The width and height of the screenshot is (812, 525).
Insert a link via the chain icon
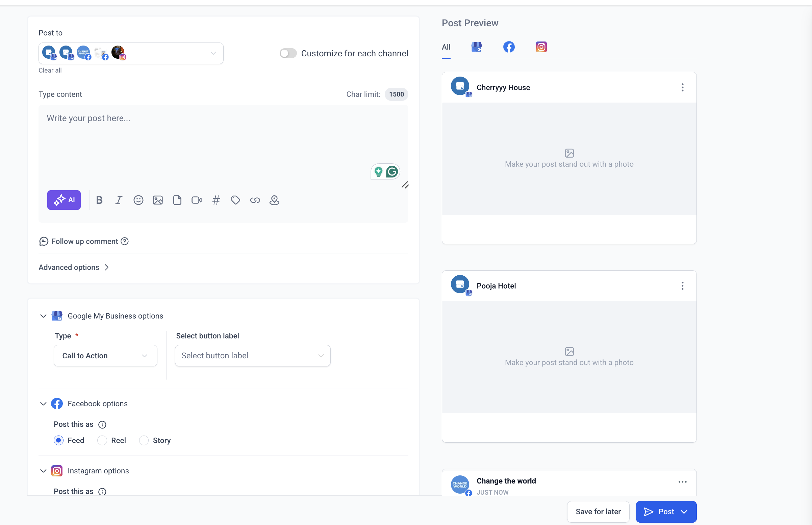tap(255, 200)
